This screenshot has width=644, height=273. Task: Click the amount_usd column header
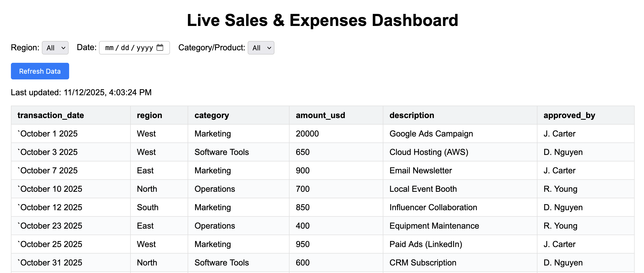(320, 115)
